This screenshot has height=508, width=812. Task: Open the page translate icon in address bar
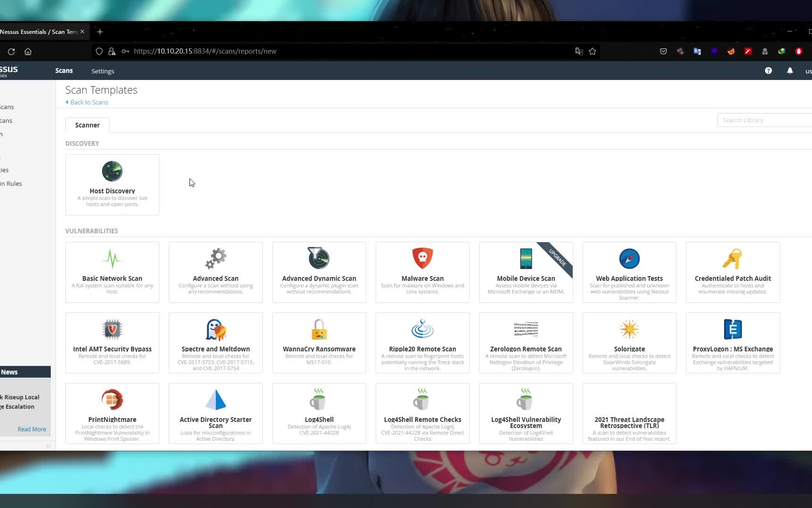pos(579,51)
